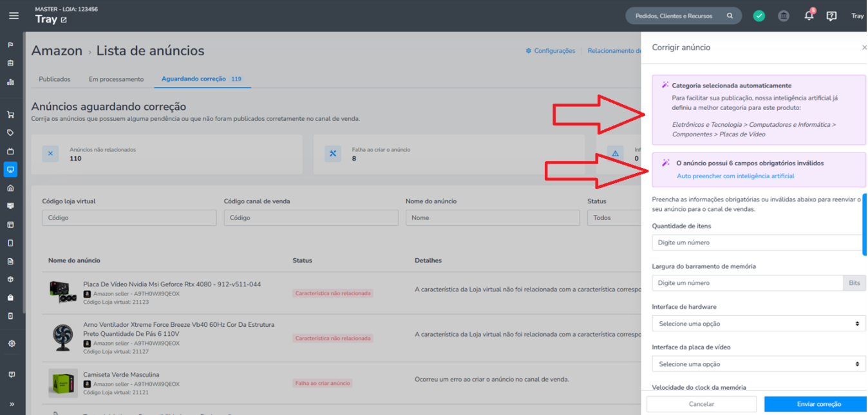The height and width of the screenshot is (415, 868).
Task: Click the X icon of Anúncios não relacionados
Action: pos(50,154)
